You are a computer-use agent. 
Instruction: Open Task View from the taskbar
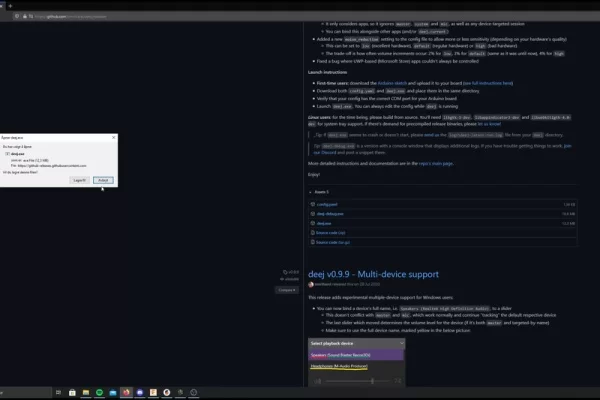pos(59,392)
